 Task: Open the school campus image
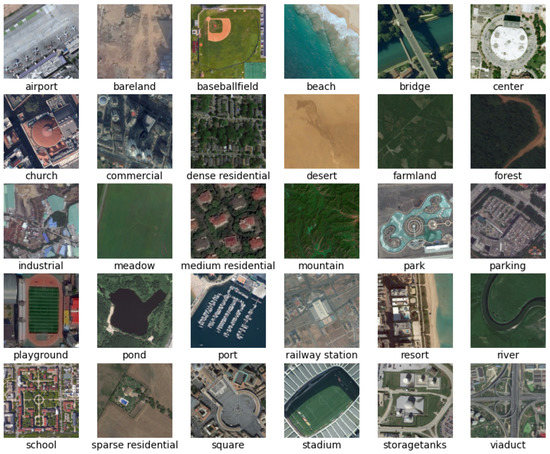(41, 401)
